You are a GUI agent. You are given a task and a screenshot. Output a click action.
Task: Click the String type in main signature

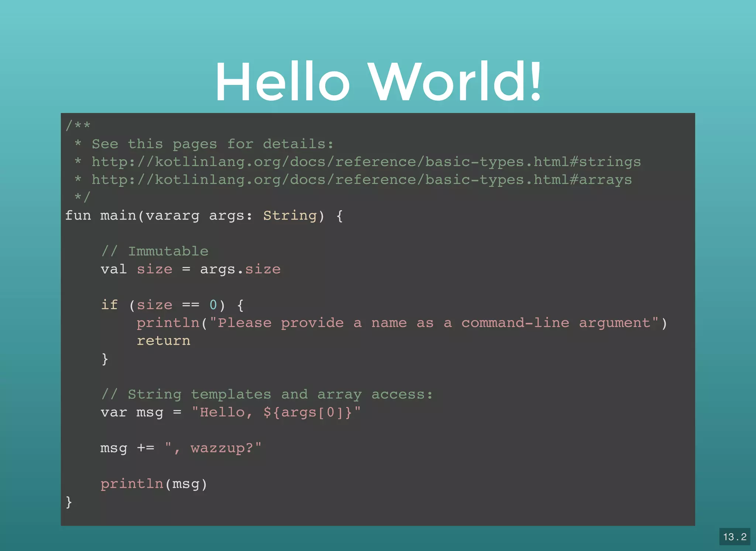click(x=290, y=216)
